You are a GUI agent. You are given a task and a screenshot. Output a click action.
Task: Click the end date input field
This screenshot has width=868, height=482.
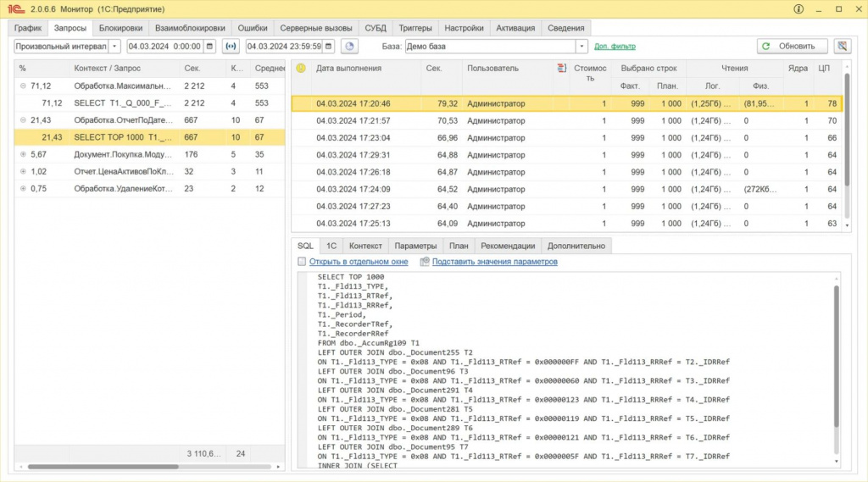[x=284, y=47]
